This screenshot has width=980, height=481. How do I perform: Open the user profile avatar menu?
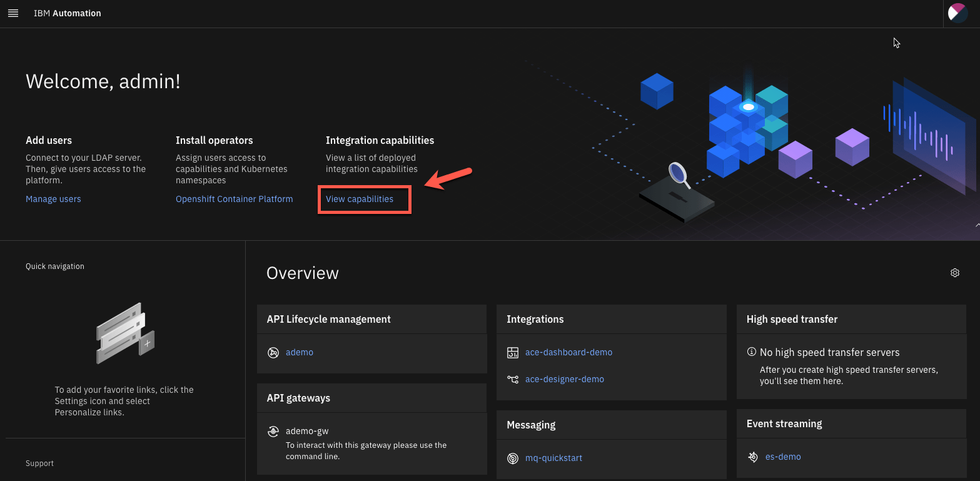pos(957,13)
